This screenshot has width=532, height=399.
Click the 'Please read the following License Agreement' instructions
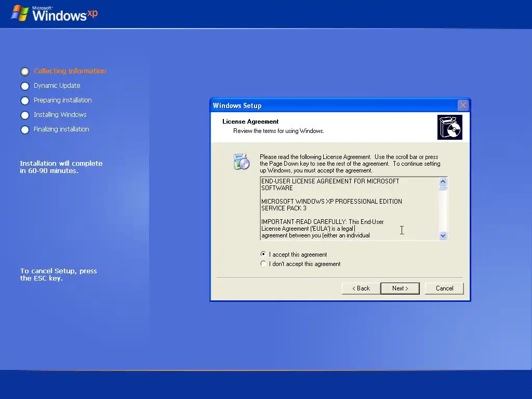pos(350,164)
